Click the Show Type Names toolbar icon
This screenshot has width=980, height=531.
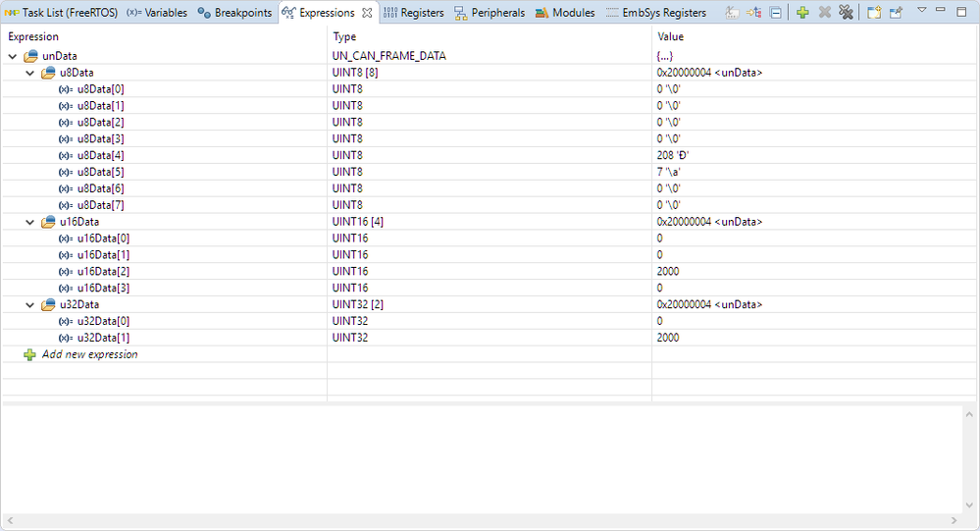732,13
